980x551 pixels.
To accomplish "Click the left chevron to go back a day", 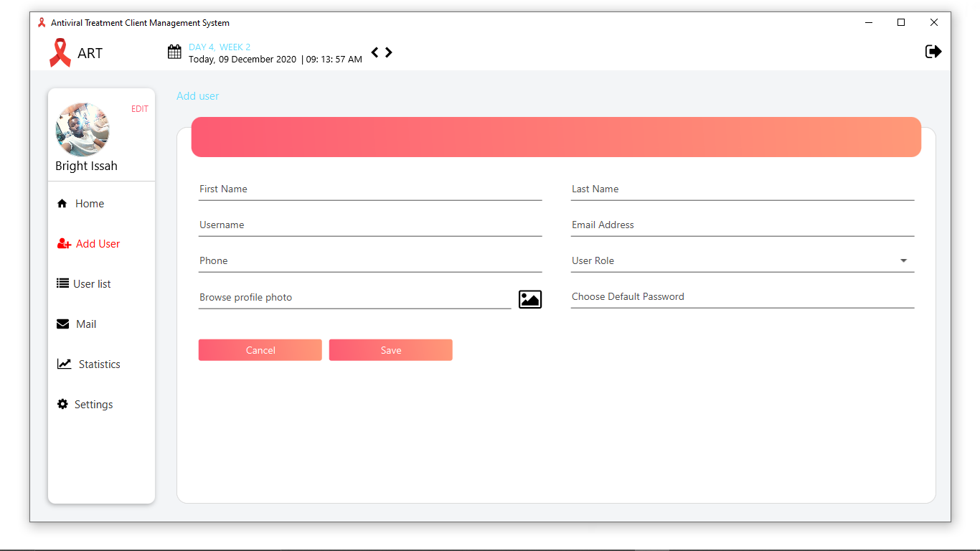I will [374, 52].
